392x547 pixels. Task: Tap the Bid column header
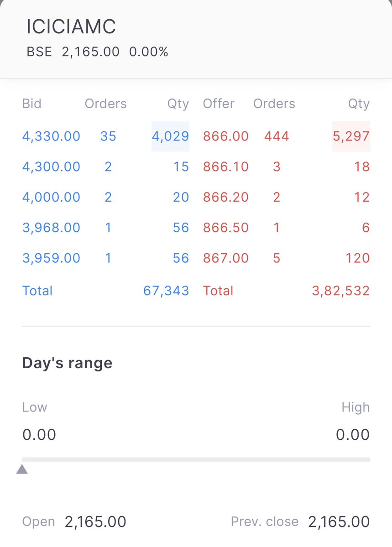[x=32, y=104]
